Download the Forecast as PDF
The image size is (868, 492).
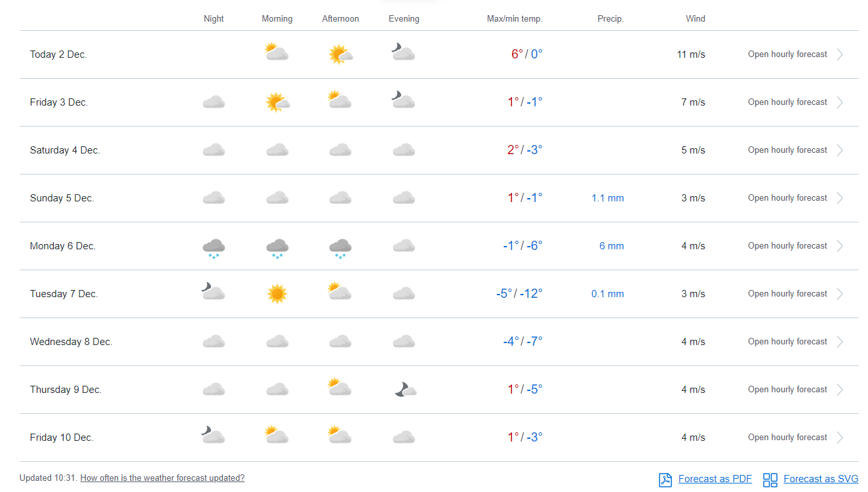[715, 479]
